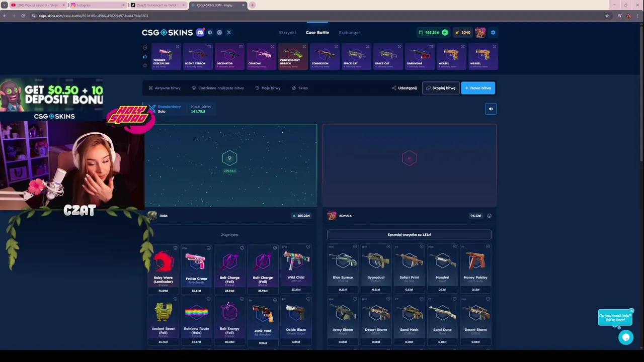Viewport: 644px width, 362px height.
Task: Open the X (Twitter) icon link
Action: [229, 32]
